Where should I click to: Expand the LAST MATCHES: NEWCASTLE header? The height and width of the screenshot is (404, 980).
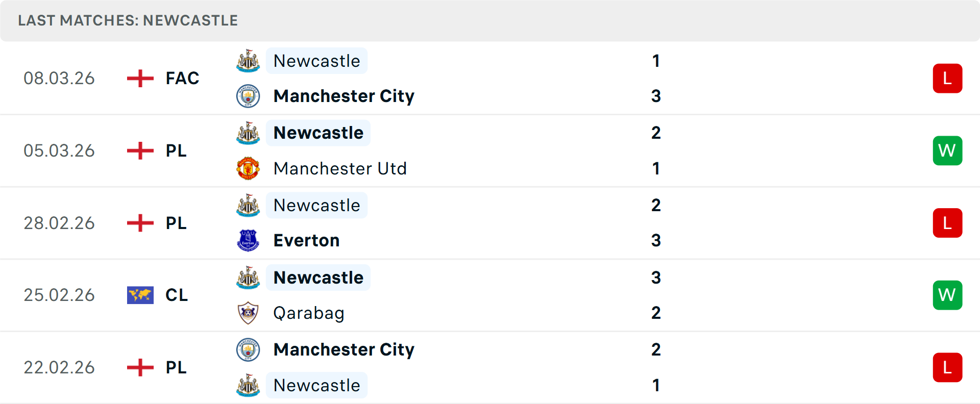click(128, 20)
